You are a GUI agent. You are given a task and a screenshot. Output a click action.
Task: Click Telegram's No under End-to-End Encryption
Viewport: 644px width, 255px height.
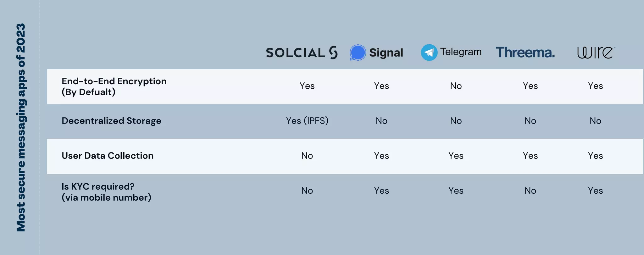coord(456,86)
